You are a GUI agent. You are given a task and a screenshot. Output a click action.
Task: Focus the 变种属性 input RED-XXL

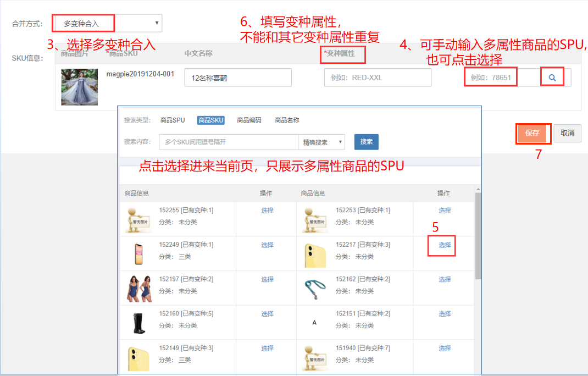(x=378, y=78)
